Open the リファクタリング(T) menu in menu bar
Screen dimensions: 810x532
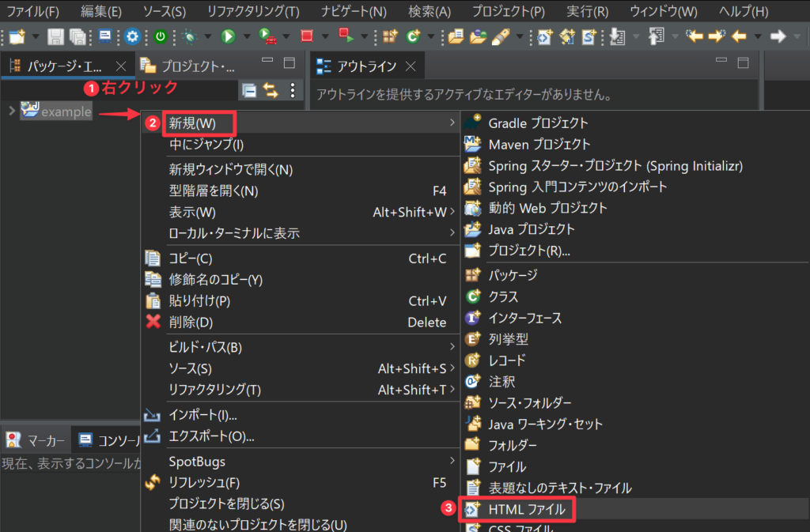[253, 12]
